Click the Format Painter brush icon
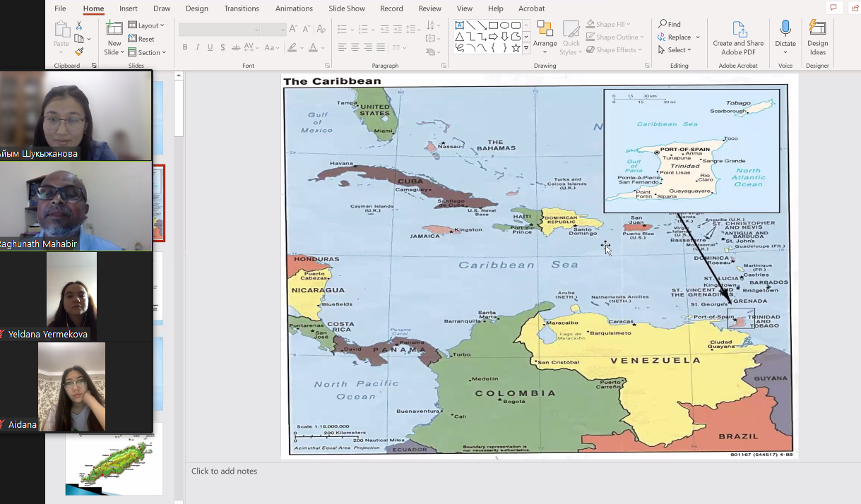 [x=79, y=52]
